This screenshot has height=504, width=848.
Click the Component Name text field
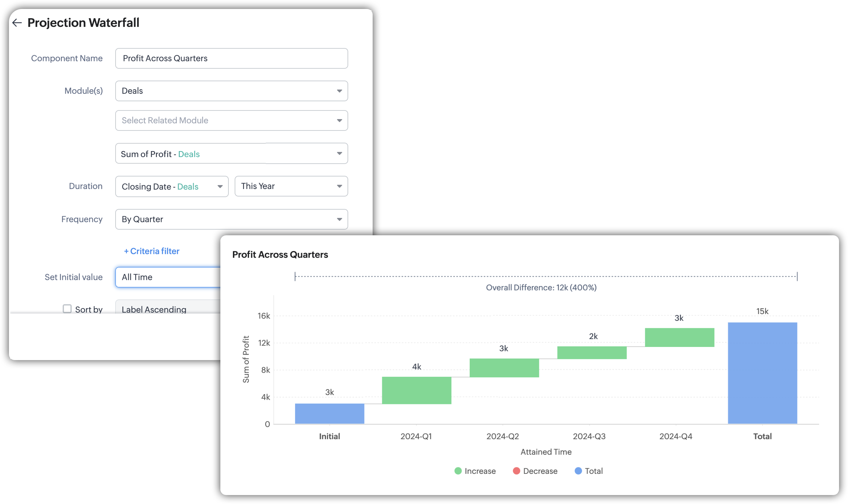231,59
